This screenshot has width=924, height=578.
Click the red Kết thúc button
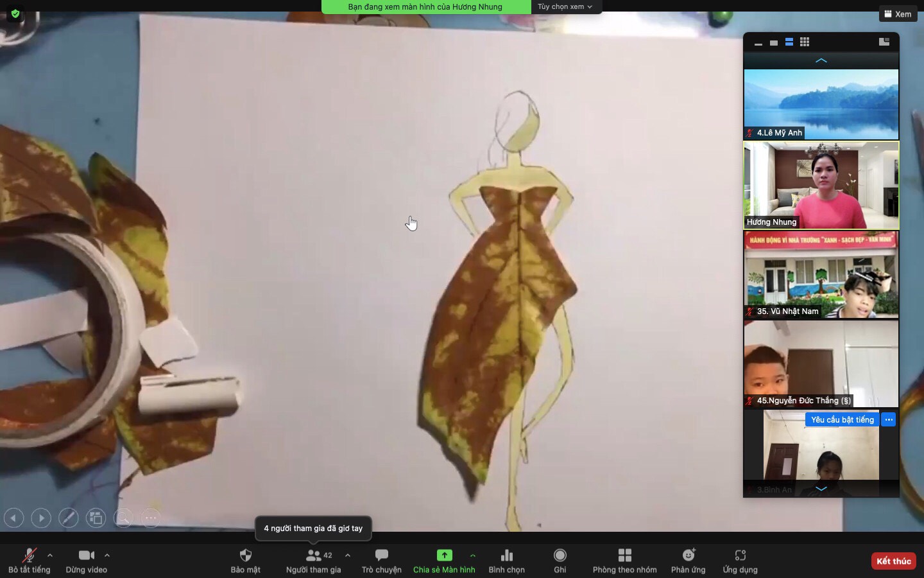pyautogui.click(x=893, y=561)
